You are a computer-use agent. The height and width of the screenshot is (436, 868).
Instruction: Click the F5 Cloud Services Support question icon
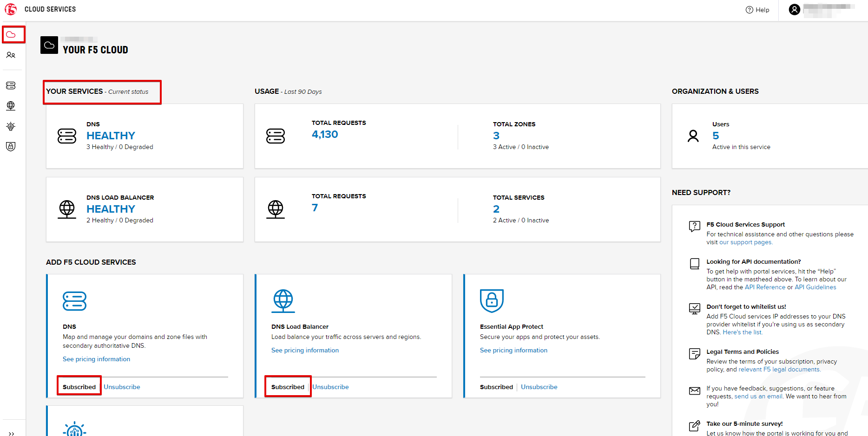694,227
